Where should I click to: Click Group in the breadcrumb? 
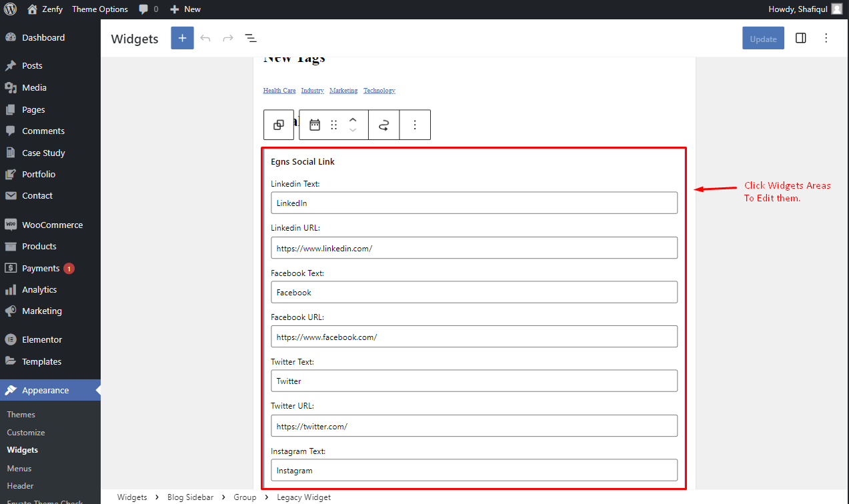point(245,497)
